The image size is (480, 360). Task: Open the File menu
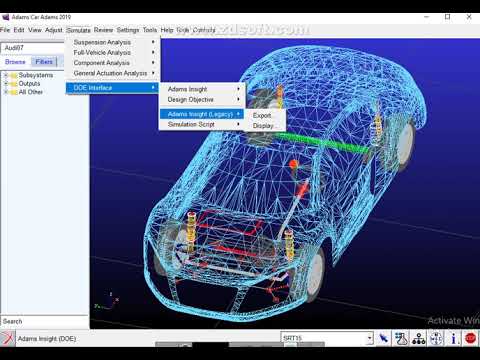(x=5, y=30)
